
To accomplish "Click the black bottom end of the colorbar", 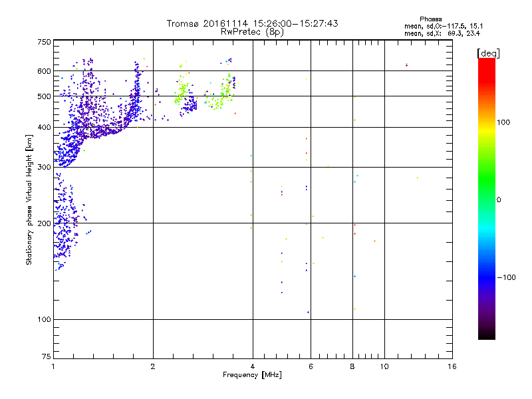I will coord(487,336).
